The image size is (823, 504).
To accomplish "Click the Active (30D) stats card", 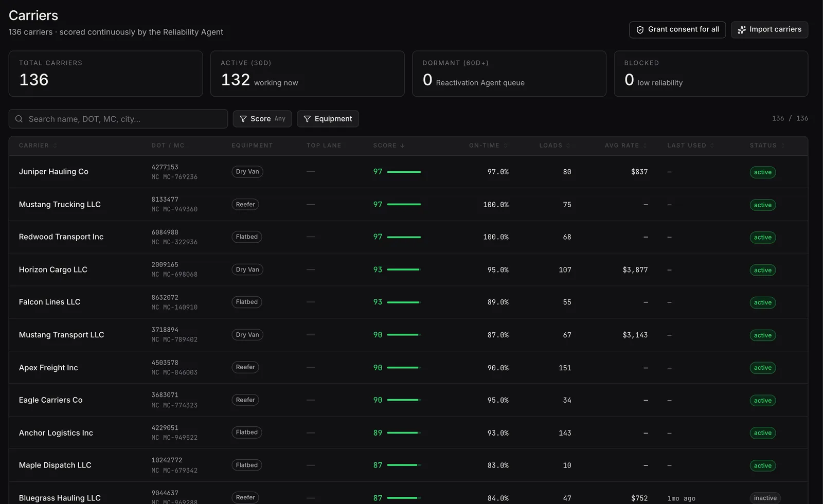I will (308, 74).
